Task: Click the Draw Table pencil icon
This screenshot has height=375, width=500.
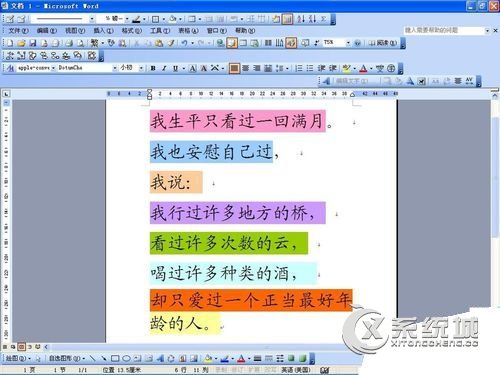Action: (x=10, y=19)
